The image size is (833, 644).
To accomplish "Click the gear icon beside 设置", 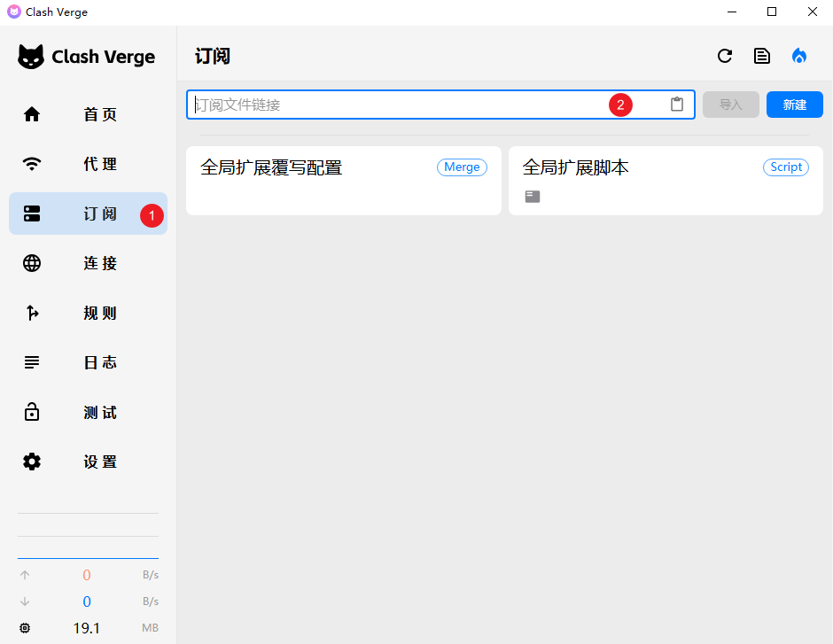I will pos(32,462).
